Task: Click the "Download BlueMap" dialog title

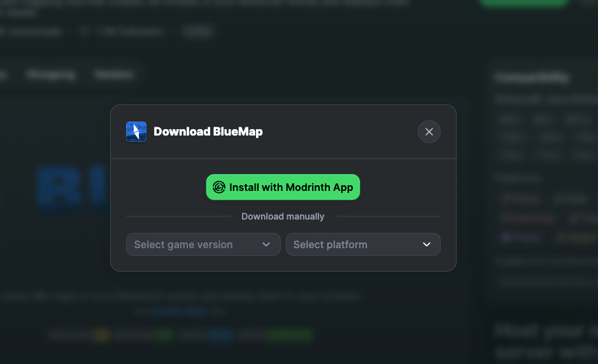Action: tap(208, 132)
